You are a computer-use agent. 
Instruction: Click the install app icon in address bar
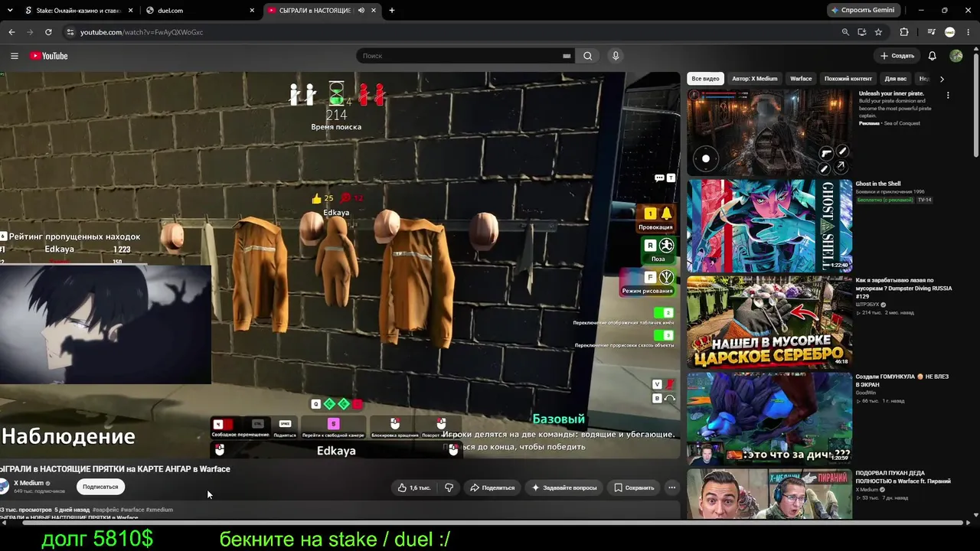point(862,32)
